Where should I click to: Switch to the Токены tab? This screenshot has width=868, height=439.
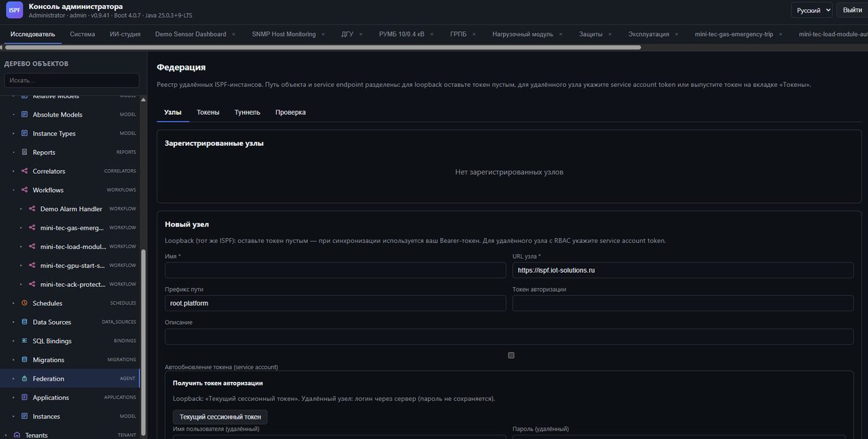coord(208,112)
